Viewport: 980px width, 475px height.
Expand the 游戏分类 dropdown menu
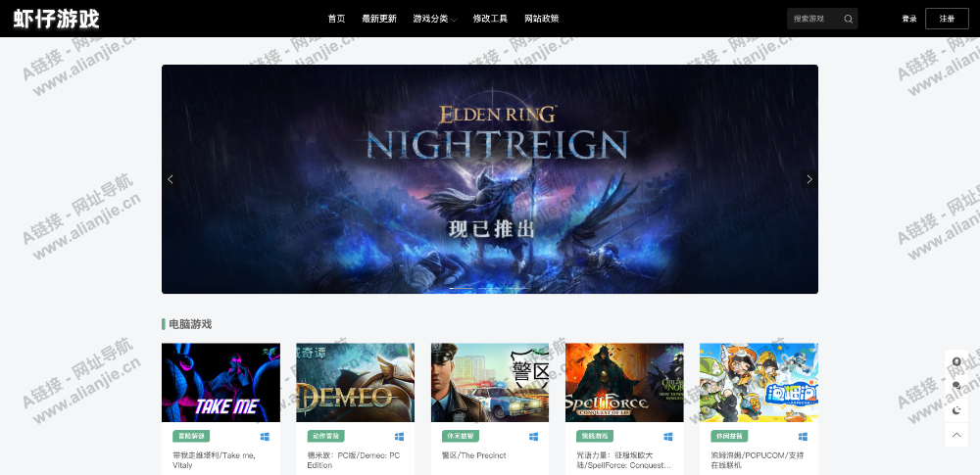(435, 19)
